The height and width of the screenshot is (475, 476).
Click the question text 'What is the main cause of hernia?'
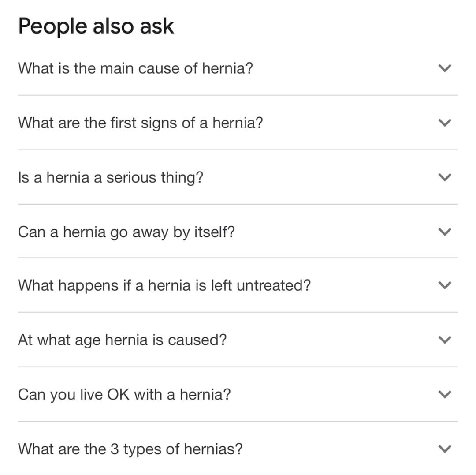click(135, 68)
